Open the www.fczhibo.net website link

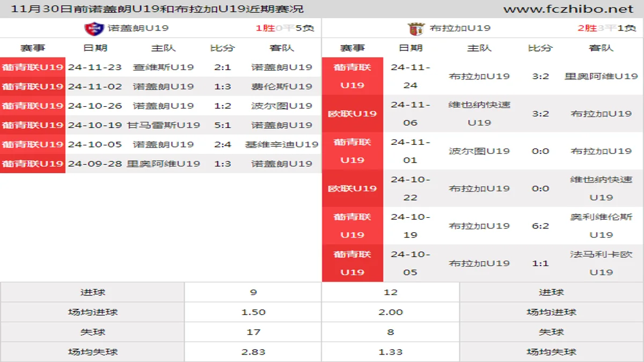(x=568, y=9)
